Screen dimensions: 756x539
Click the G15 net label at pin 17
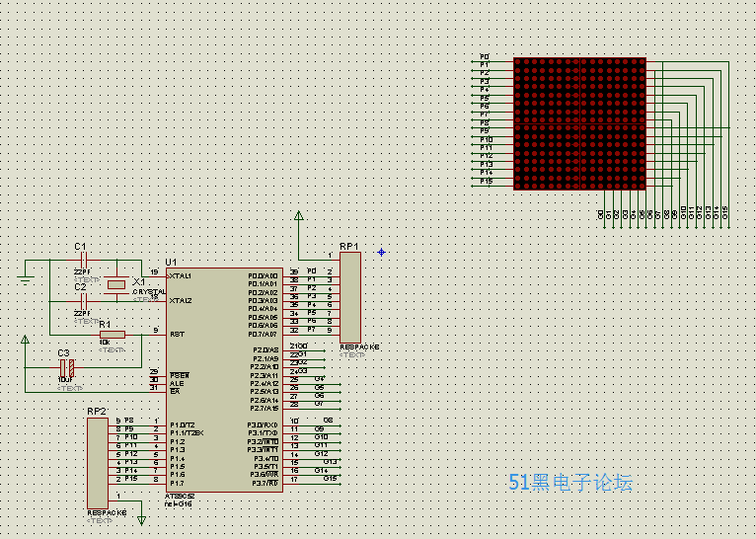click(330, 478)
